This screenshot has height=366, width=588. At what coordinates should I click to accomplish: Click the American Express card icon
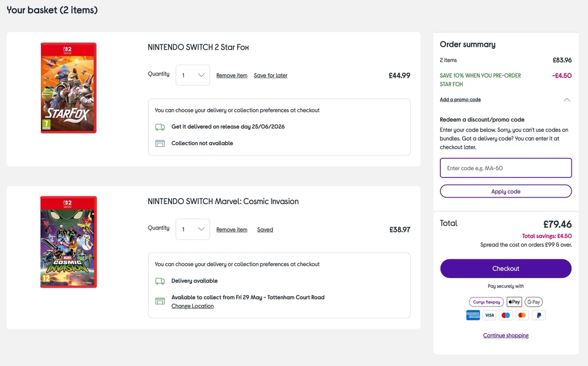coord(473,315)
